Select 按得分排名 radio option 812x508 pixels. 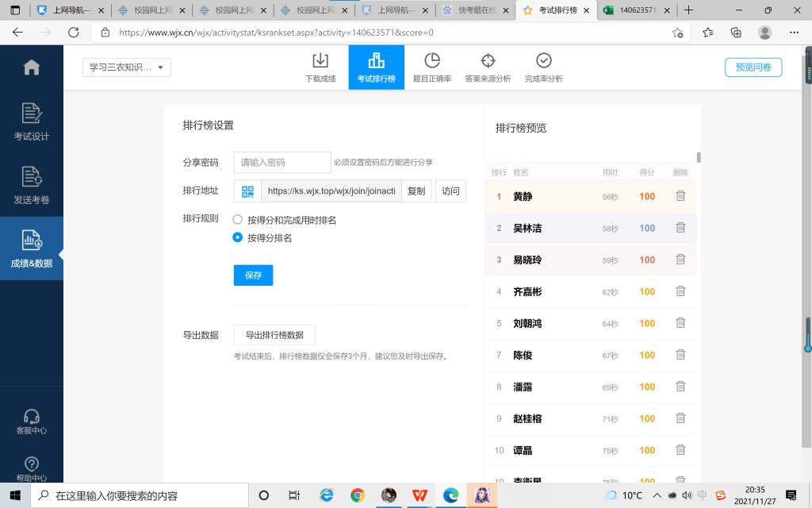tap(238, 237)
